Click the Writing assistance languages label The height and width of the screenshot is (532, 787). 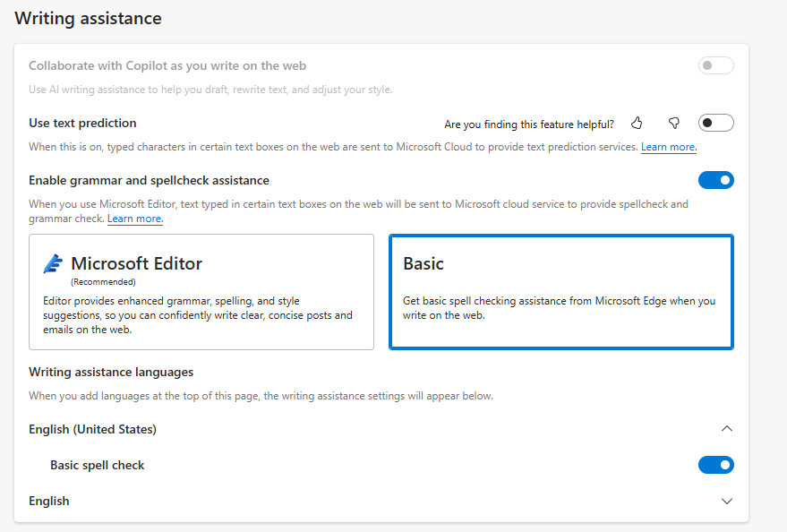111,372
